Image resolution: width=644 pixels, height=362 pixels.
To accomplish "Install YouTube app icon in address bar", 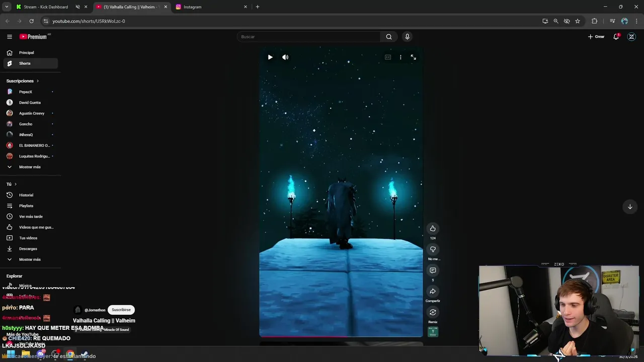I will [x=545, y=21].
